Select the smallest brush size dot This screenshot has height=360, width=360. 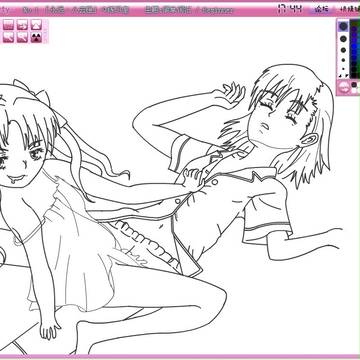pos(343,70)
